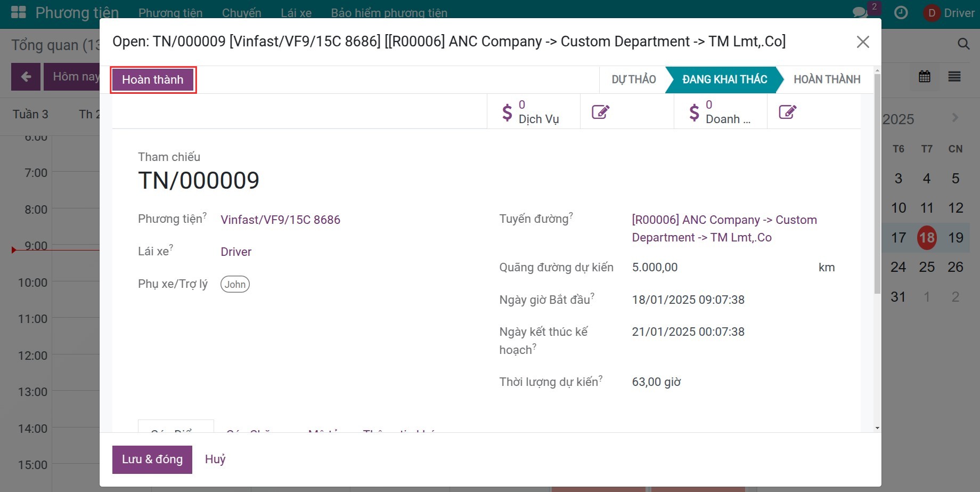Select the Đang khai thác status stage
Image resolution: width=980 pixels, height=492 pixels.
[x=724, y=79]
